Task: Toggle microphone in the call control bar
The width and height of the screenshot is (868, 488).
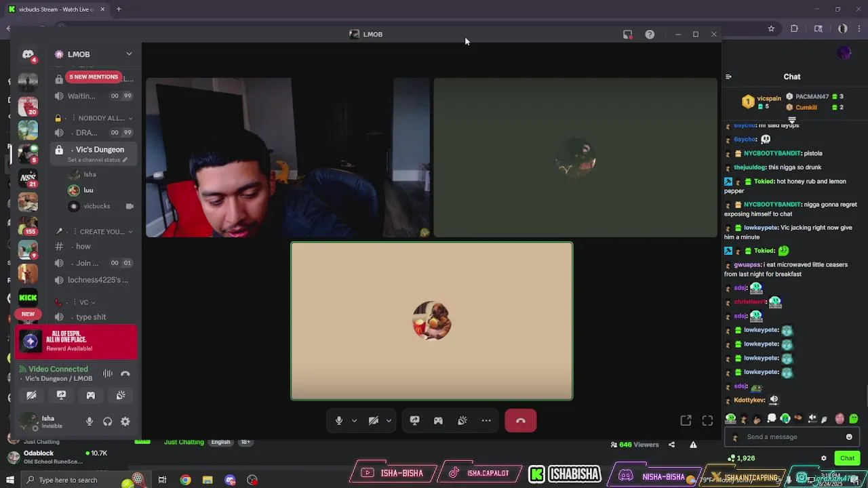Action: coord(339,421)
